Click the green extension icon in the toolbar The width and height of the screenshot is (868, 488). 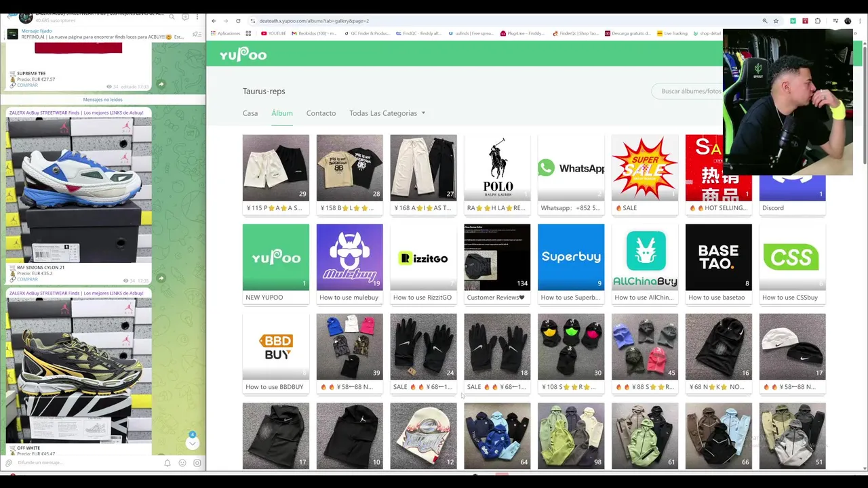793,21
